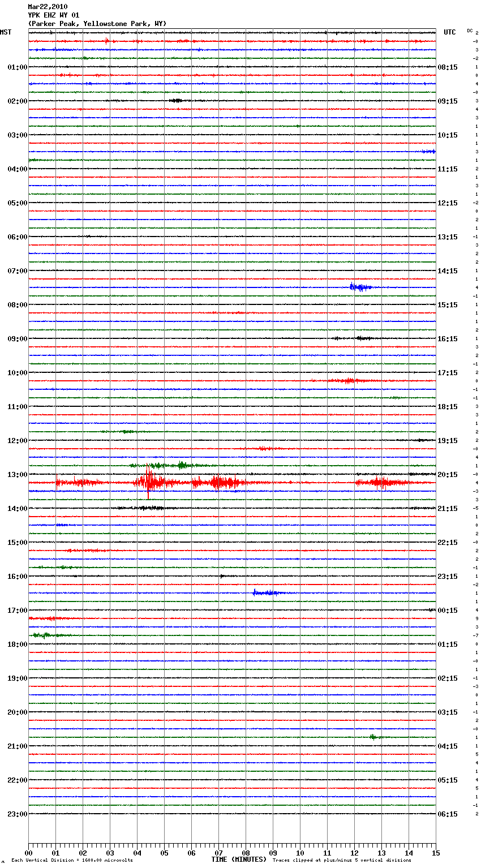Click the 14:15 UTC time label
481x868 pixels.
448,271
